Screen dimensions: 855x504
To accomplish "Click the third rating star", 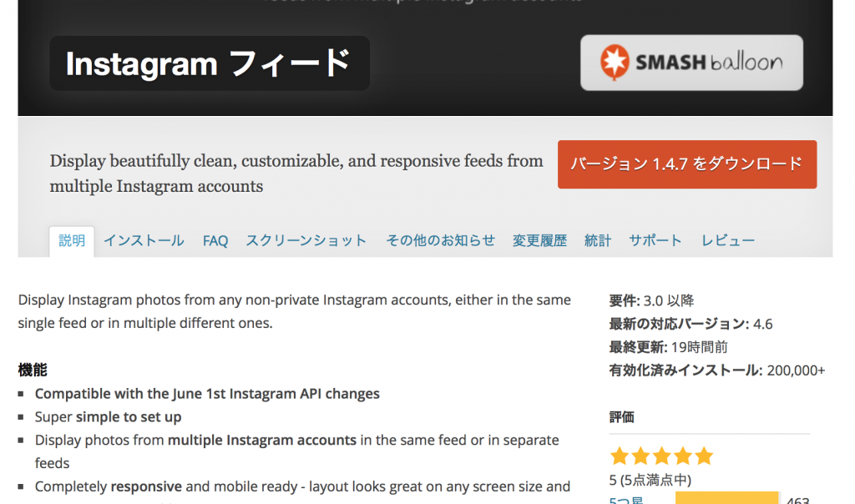I will click(x=662, y=456).
